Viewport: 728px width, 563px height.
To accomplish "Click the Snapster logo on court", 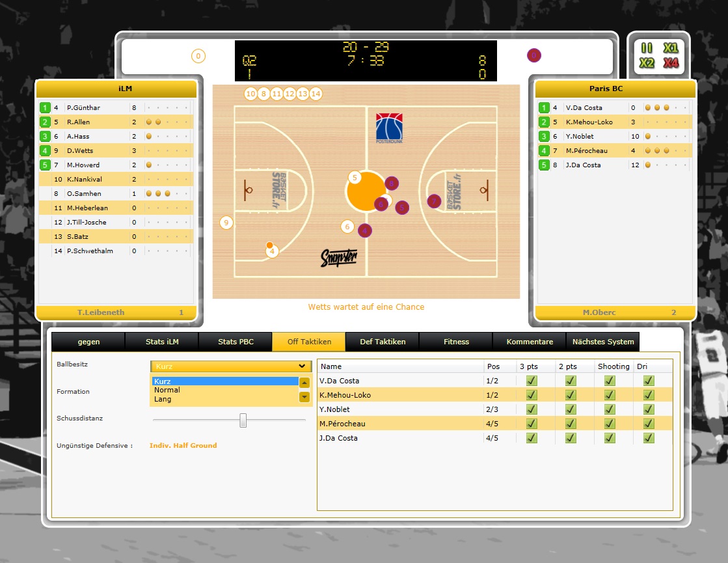I will click(x=340, y=258).
